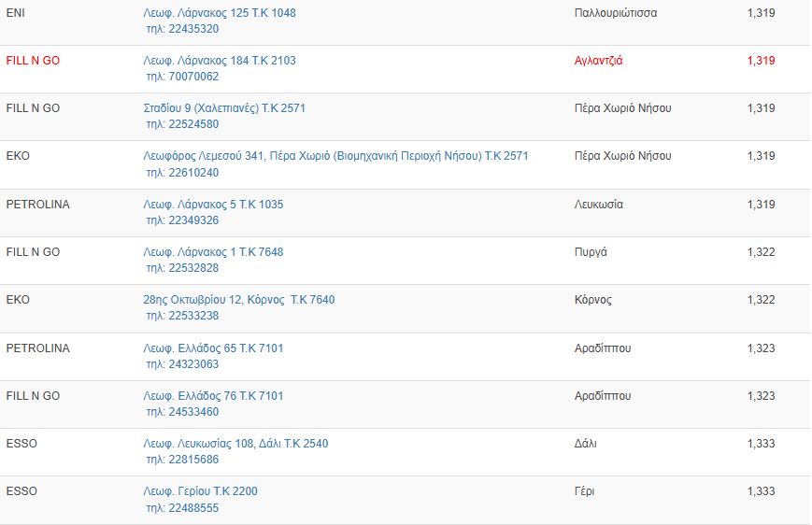Select the Γέρι area cell
This screenshot has height=525, width=812.
point(584,491)
